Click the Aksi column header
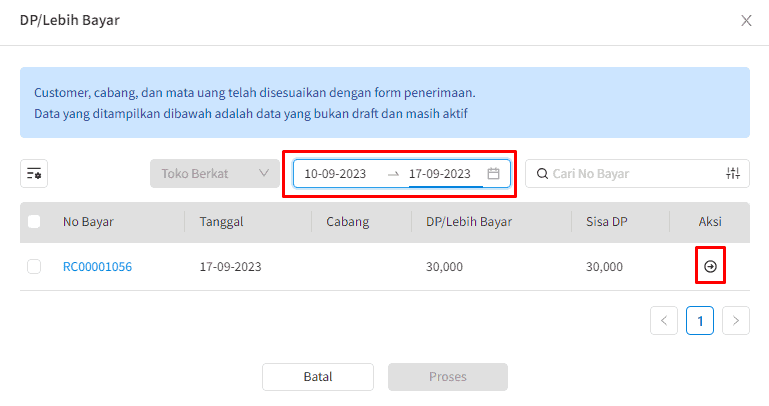 click(710, 222)
